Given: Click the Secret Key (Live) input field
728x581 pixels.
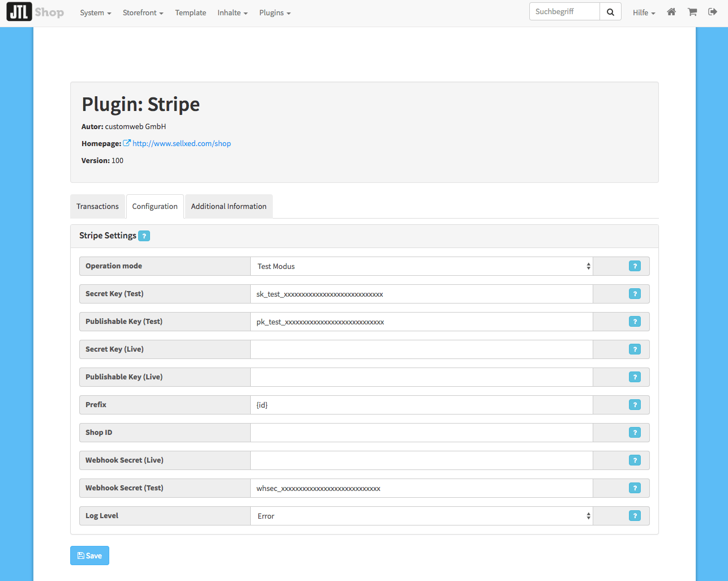Looking at the screenshot, I should (421, 349).
